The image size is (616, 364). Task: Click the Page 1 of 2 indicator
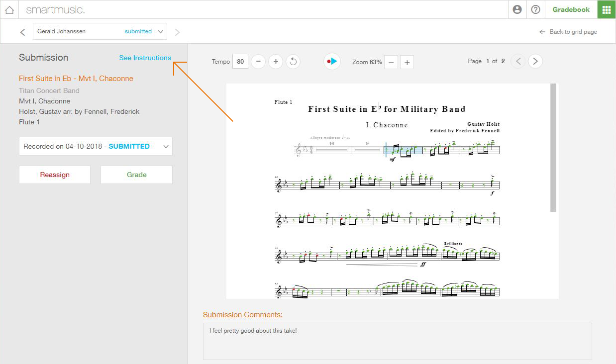click(487, 61)
